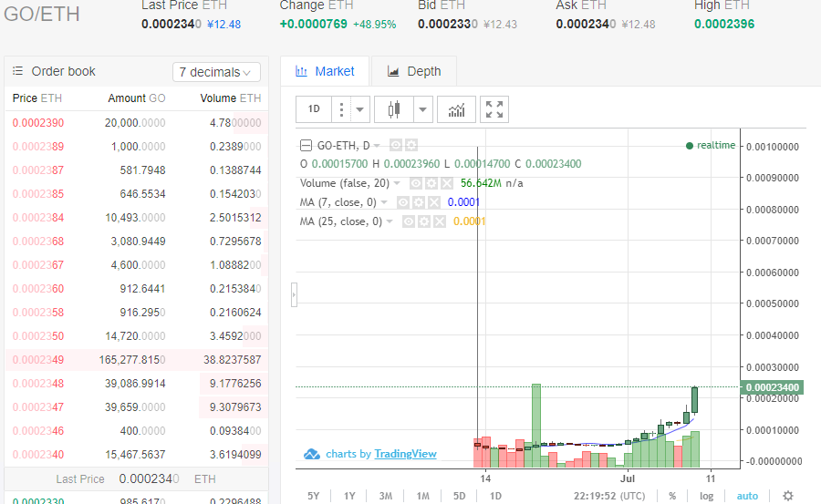Open chart settings gear at bottom right
821x504 pixels.
(788, 496)
